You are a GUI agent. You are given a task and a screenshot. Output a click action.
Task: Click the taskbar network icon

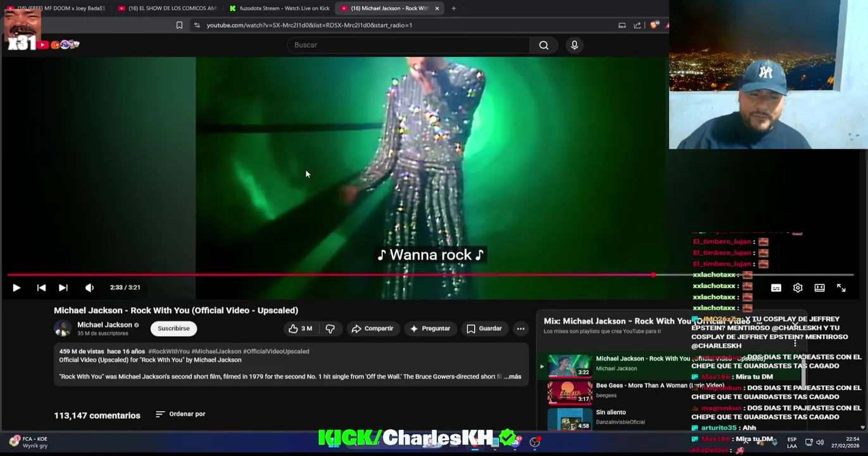[808, 443]
